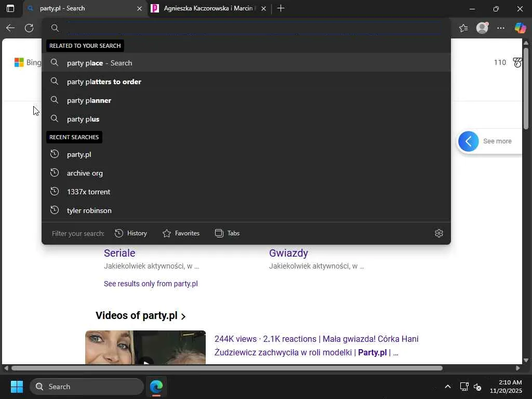Viewport: 532px width, 399px height.
Task: Open the user profile avatar
Action: (x=482, y=28)
